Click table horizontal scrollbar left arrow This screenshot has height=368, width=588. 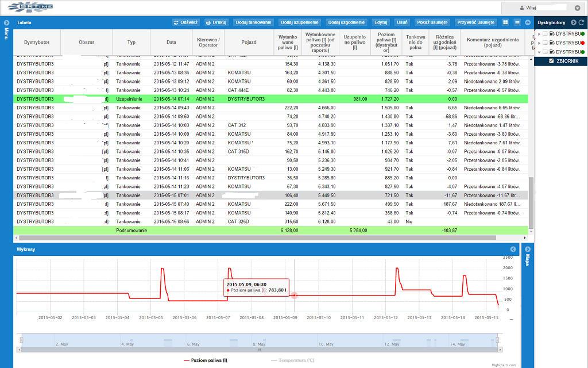coord(16,237)
